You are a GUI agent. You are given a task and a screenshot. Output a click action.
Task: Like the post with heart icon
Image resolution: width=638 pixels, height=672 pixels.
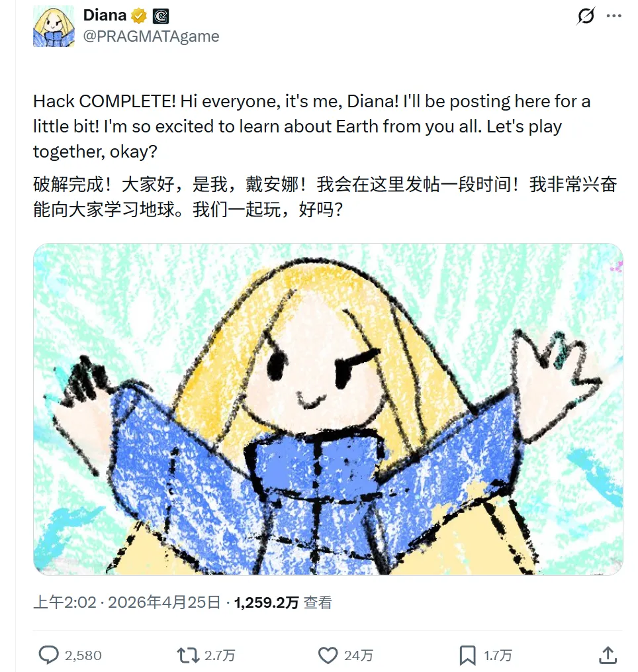pos(328,655)
